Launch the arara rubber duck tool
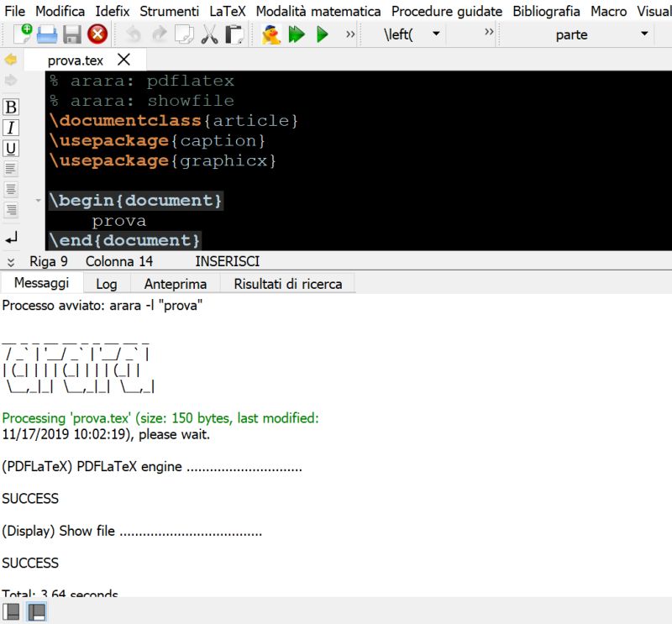This screenshot has width=672, height=624. (271, 34)
